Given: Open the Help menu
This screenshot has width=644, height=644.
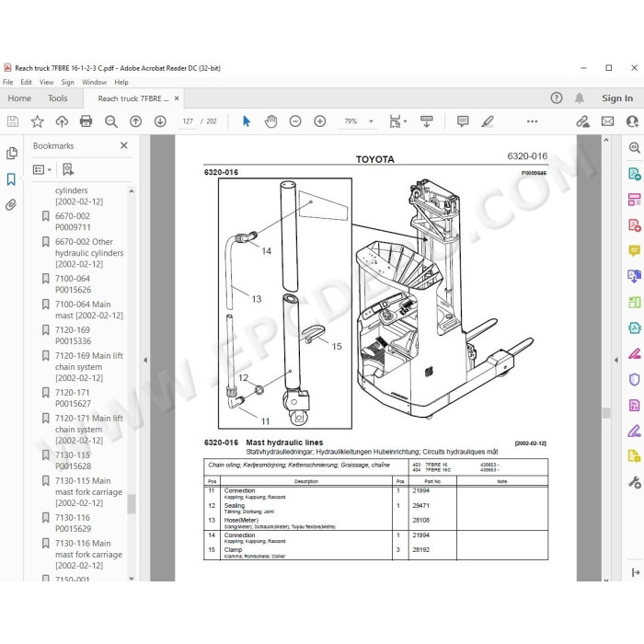Looking at the screenshot, I should (x=121, y=82).
